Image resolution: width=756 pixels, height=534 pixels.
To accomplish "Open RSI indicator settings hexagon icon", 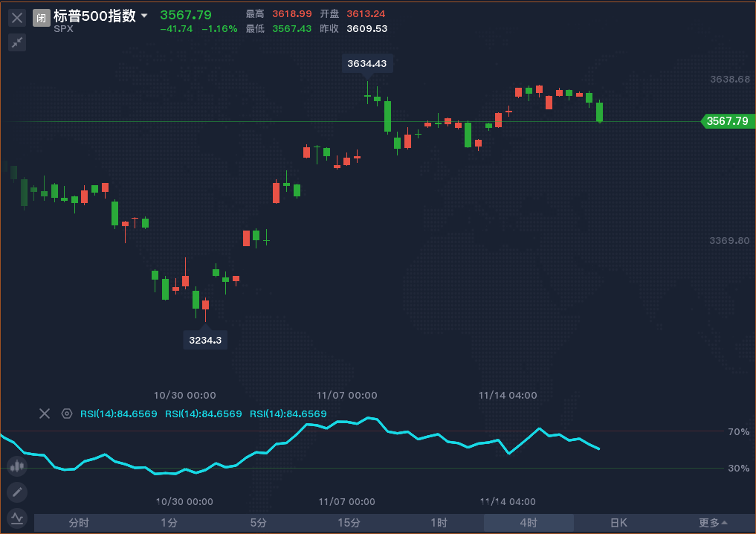I will coord(67,414).
